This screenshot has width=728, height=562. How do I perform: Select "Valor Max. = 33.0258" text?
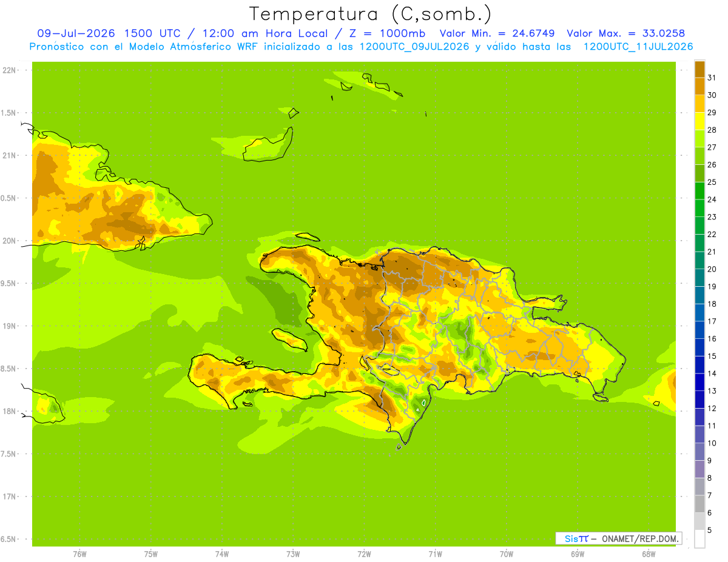pos(625,33)
